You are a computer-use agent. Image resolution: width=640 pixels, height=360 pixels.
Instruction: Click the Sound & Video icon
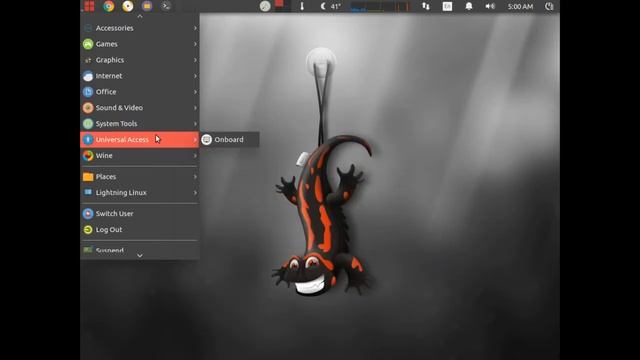[88, 108]
